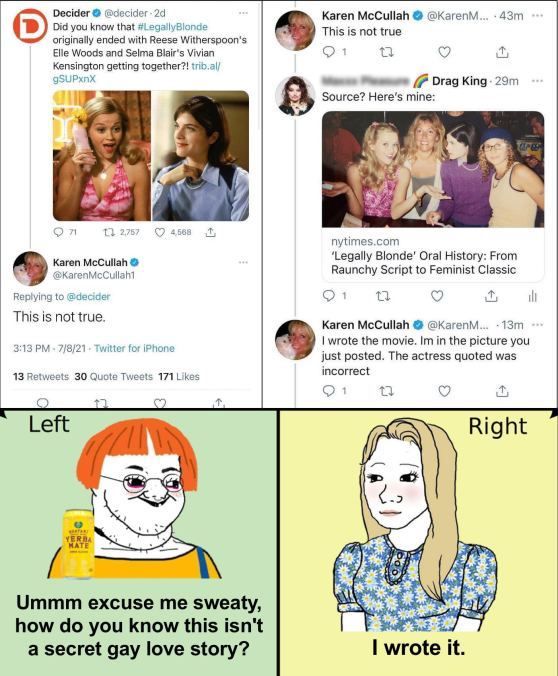558x676 pixels.
Task: Like the Drag King 'Source?' tweet
Action: [x=437, y=296]
